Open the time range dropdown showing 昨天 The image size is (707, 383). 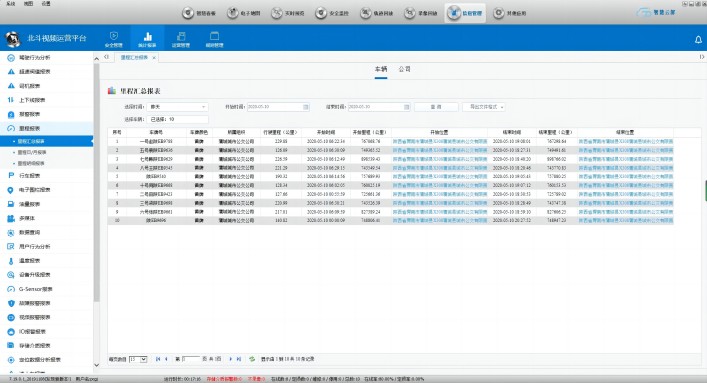(x=177, y=107)
